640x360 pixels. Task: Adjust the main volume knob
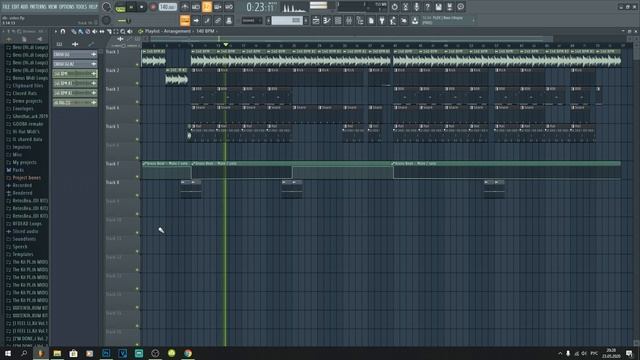pos(107,7)
